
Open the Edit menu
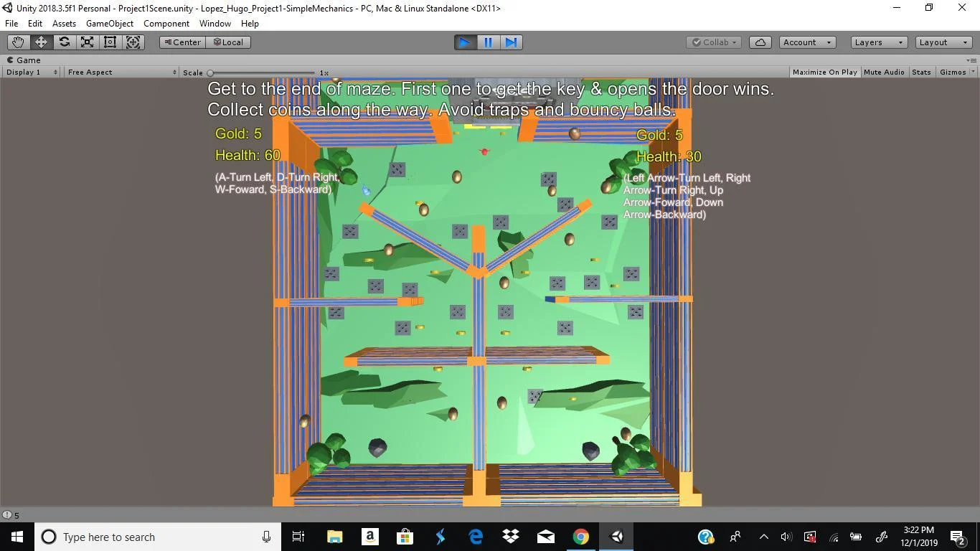[35, 24]
